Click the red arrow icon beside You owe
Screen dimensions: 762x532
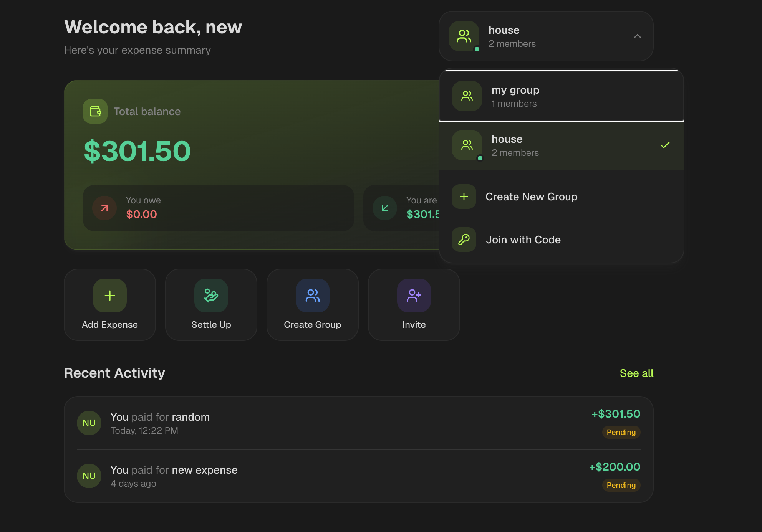(x=104, y=208)
